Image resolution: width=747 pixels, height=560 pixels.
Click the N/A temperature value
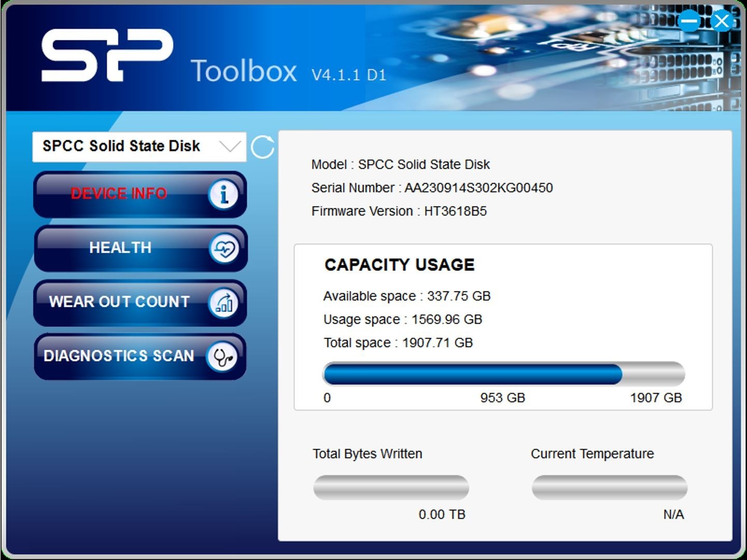(673, 514)
